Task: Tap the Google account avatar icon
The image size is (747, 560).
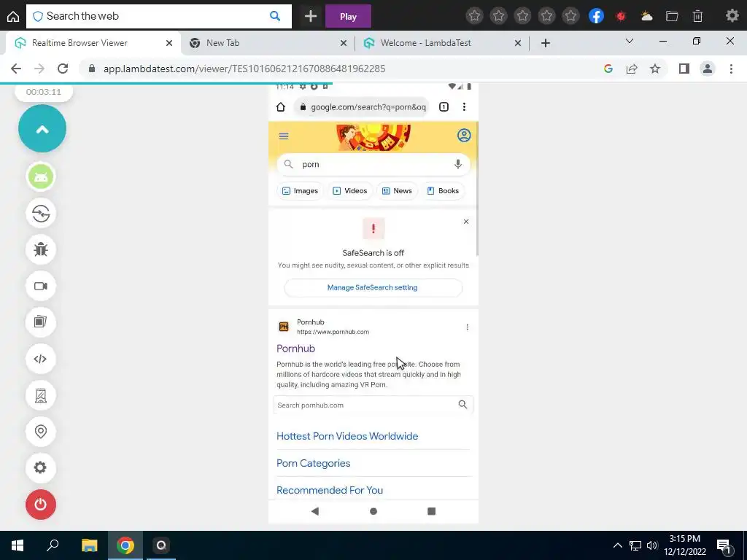Action: click(x=464, y=135)
